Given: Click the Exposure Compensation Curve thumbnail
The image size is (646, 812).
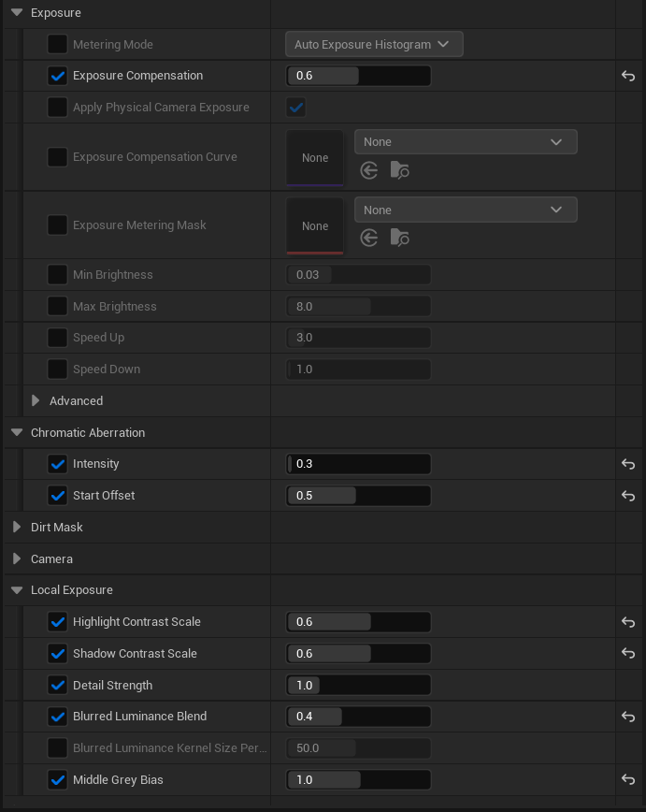Looking at the screenshot, I should [x=315, y=158].
